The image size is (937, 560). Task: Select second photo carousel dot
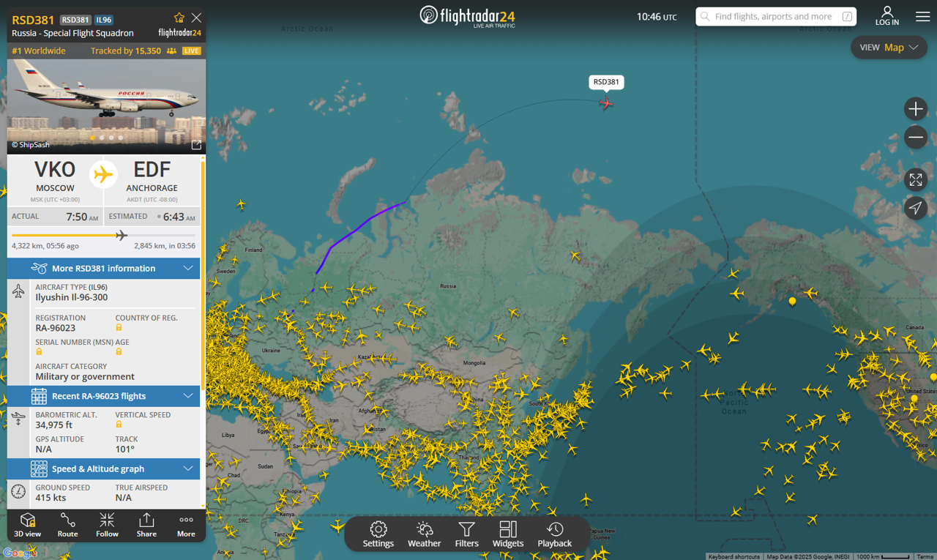point(102,138)
